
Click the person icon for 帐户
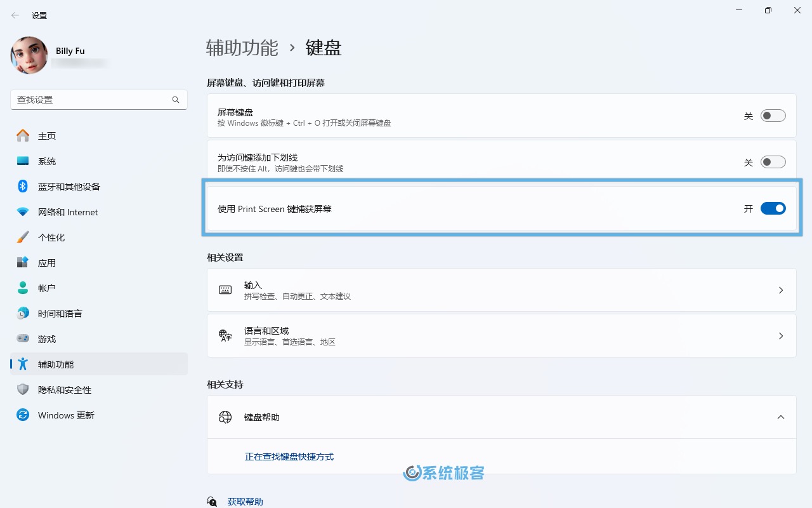23,288
